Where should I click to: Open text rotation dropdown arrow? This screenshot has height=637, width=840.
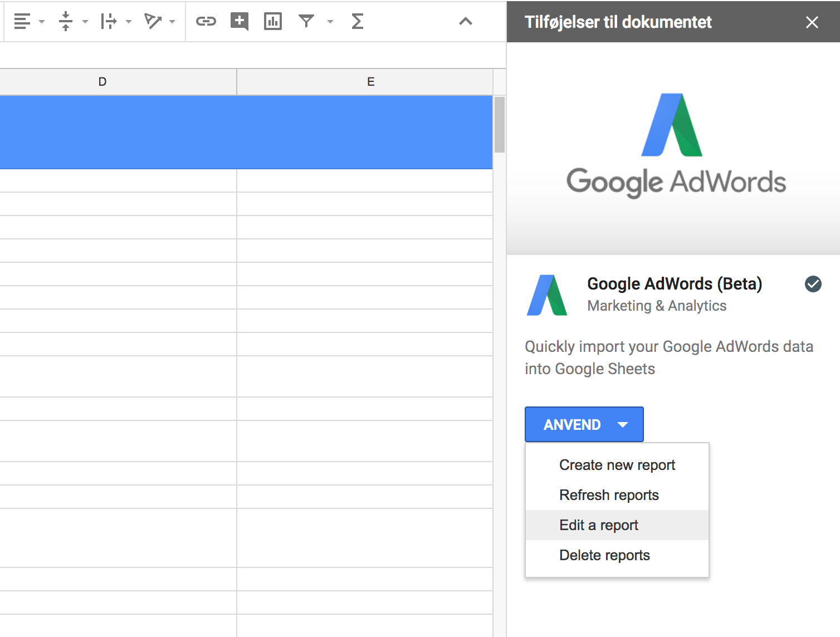tap(172, 22)
